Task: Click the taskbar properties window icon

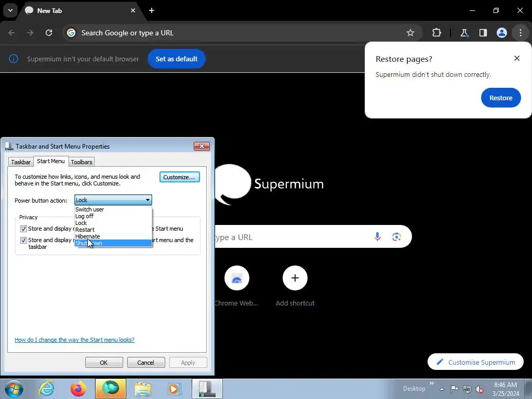Action: (207, 389)
